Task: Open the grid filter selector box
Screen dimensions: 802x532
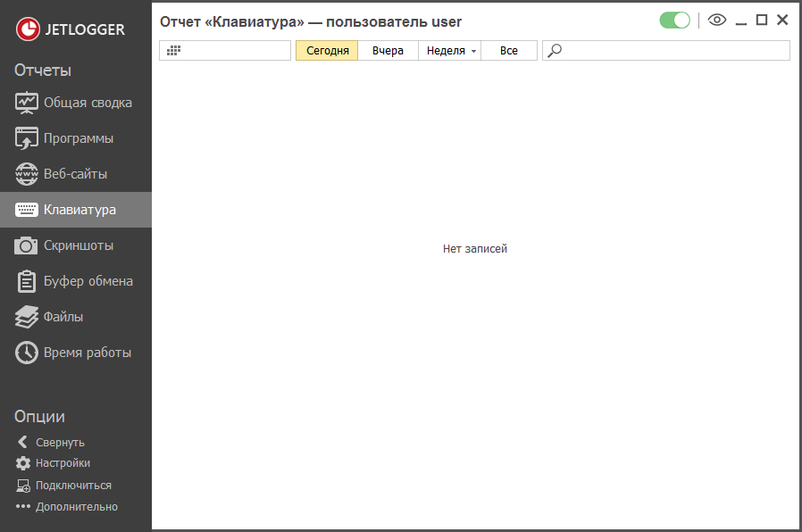Action: click(x=225, y=51)
